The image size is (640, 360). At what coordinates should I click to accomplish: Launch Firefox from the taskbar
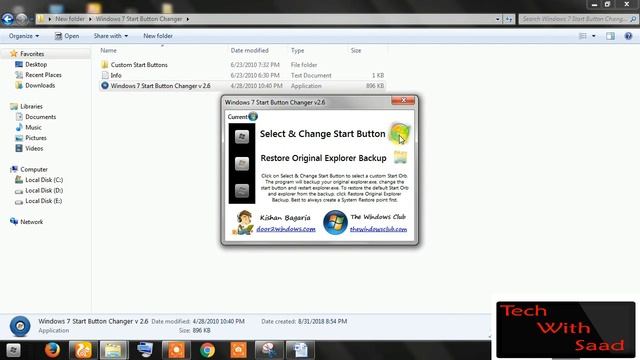coord(52,350)
